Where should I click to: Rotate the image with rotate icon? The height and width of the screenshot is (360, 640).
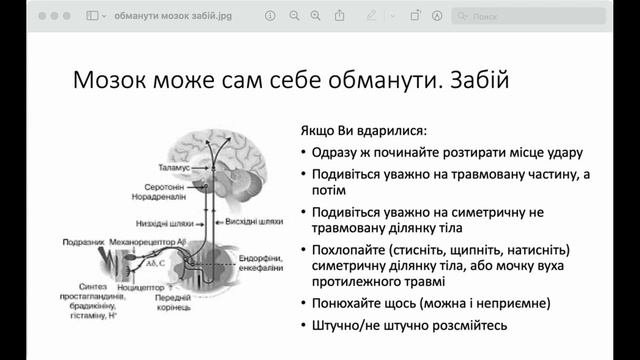click(415, 16)
